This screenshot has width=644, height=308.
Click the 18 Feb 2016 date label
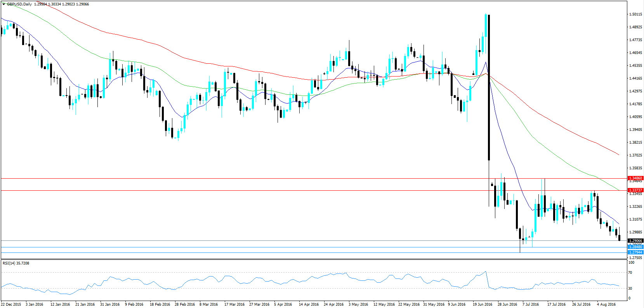pyautogui.click(x=160, y=305)
